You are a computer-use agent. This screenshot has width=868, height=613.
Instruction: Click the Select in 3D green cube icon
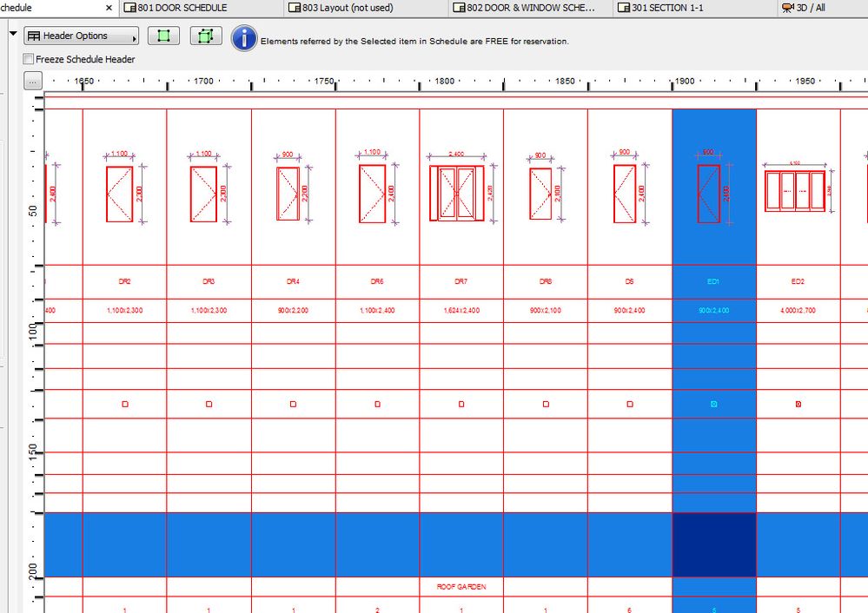coord(206,36)
